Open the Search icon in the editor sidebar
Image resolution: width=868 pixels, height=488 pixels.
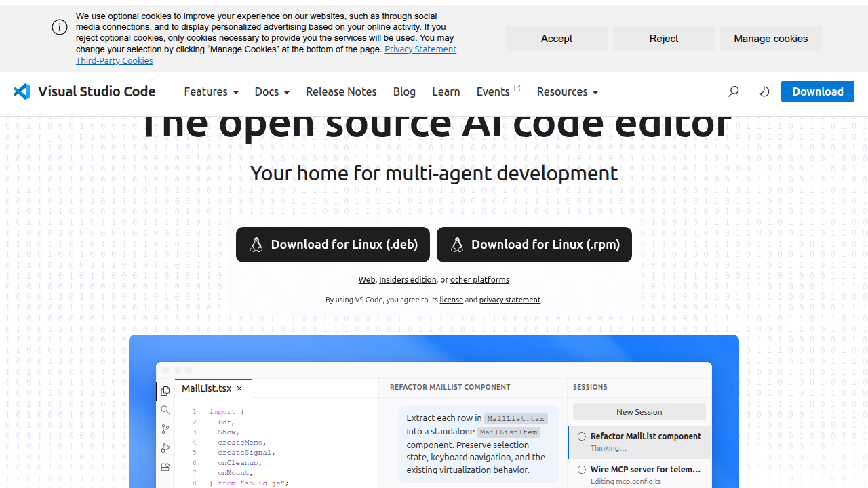165,410
